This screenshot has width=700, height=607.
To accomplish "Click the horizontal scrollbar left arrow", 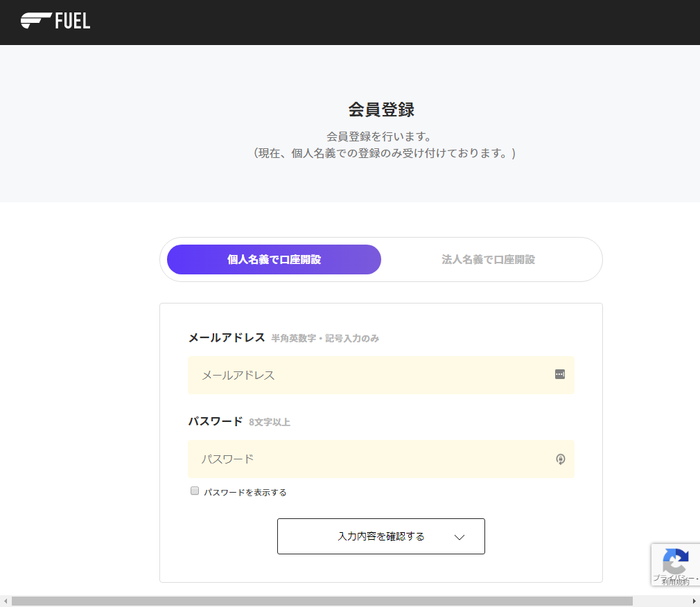I will click(x=6, y=601).
